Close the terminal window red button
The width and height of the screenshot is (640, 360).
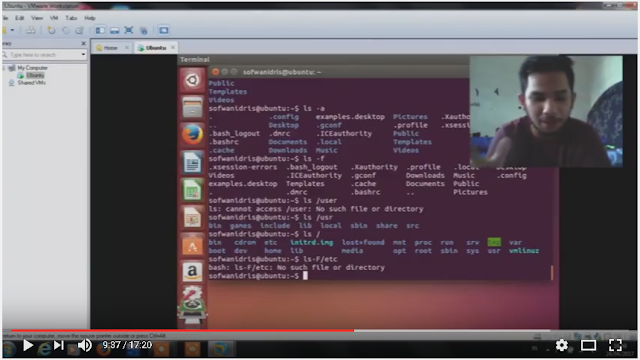[215, 72]
